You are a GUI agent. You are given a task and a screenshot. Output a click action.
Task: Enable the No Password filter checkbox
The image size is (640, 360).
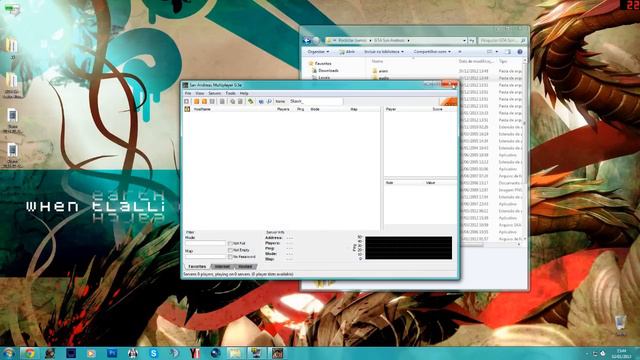click(230, 257)
